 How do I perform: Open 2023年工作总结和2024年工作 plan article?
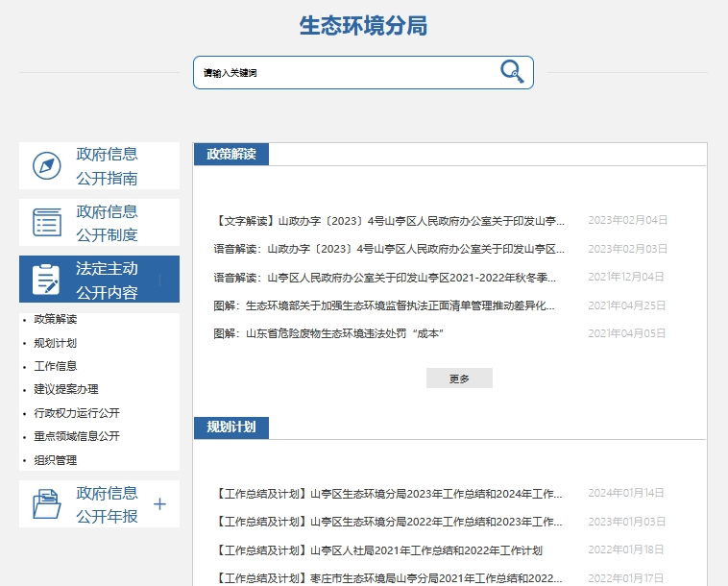(x=388, y=494)
